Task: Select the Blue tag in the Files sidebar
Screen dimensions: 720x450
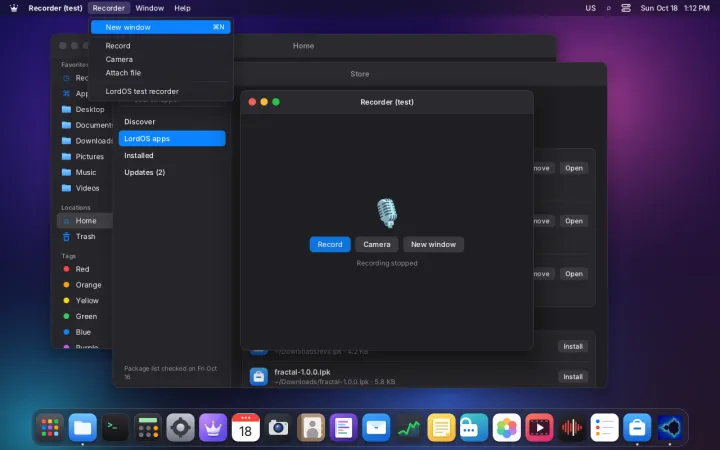Action: [x=85, y=332]
